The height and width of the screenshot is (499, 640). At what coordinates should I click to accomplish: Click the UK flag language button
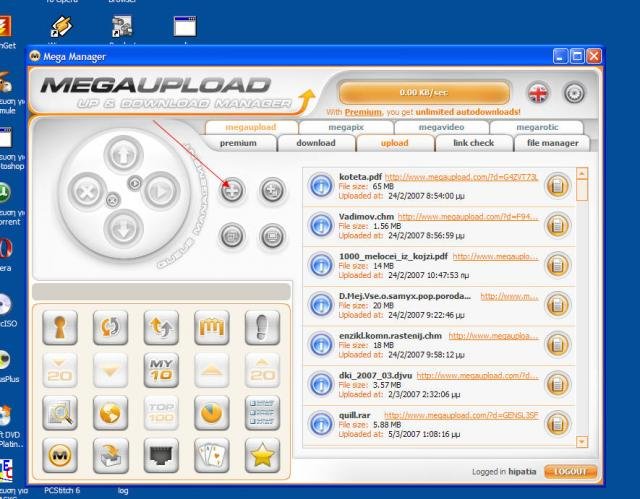(x=538, y=93)
